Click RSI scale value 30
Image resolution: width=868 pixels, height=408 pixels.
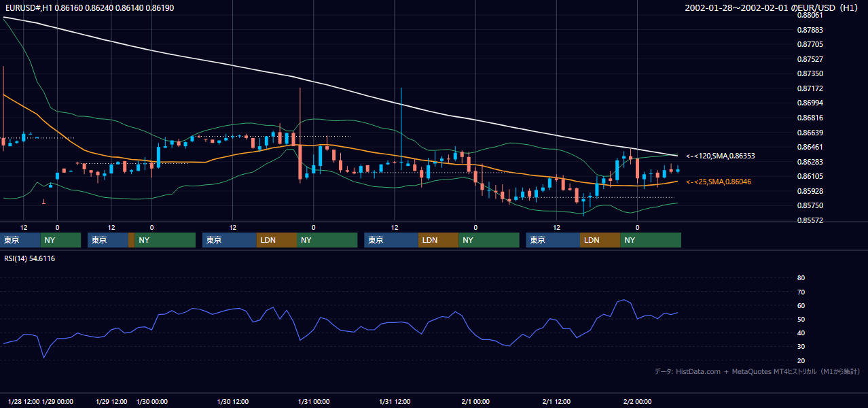click(x=801, y=347)
